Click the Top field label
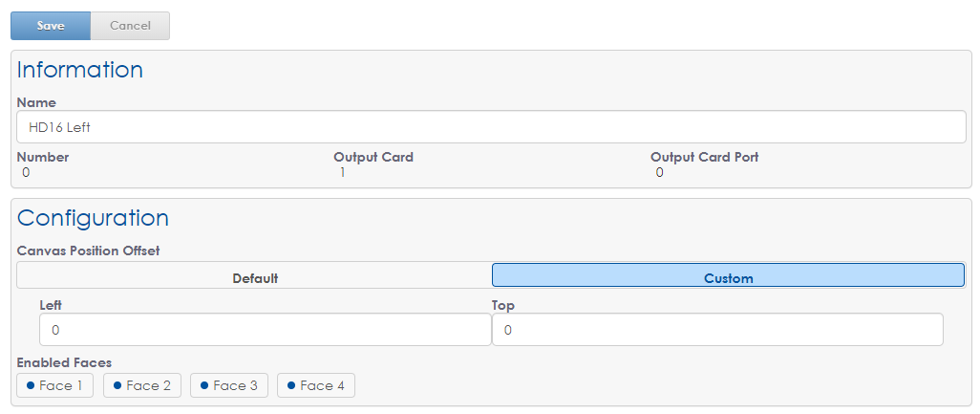Image resolution: width=980 pixels, height=414 pixels. [503, 305]
